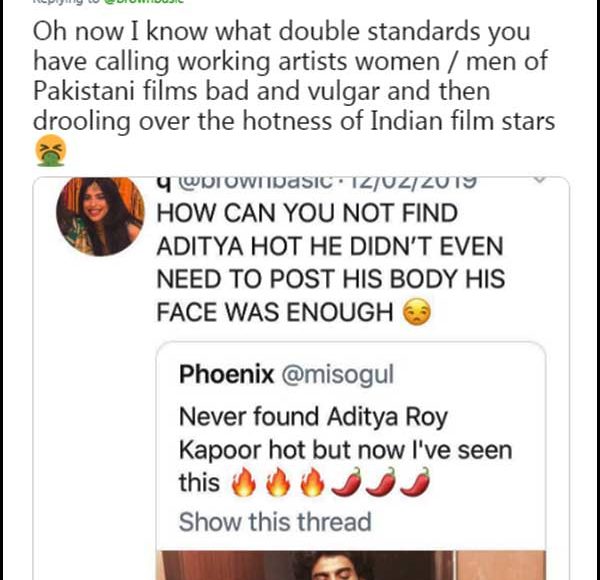Screen dimensions: 600x580
Task: Click the unamused emoji after "FACE WAS ENOUGH"
Action: coord(416,313)
